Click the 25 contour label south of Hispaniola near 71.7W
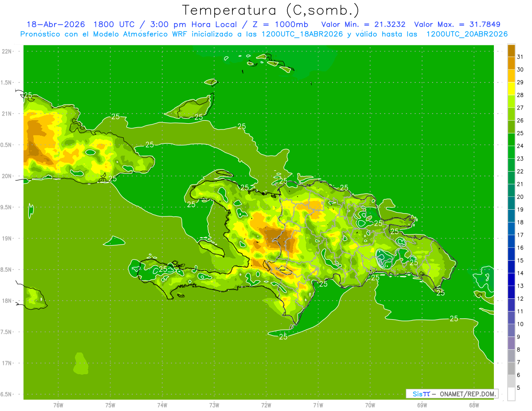The image size is (532, 411). click(x=283, y=337)
